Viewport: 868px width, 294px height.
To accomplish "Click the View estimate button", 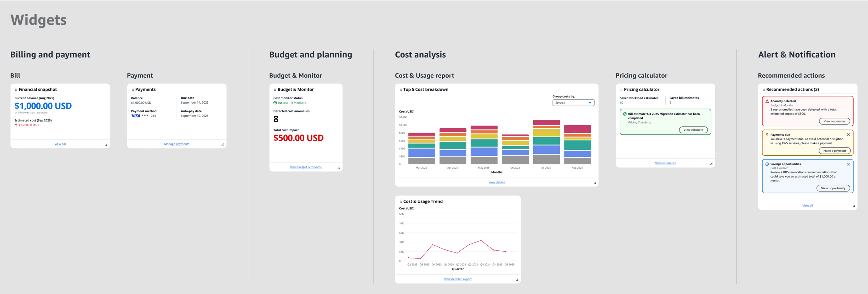I will pos(693,130).
